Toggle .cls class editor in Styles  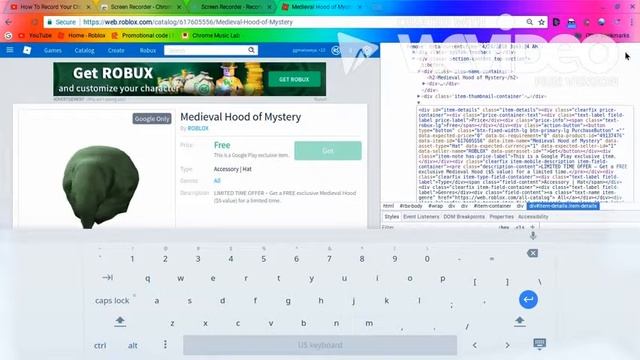coord(519,227)
